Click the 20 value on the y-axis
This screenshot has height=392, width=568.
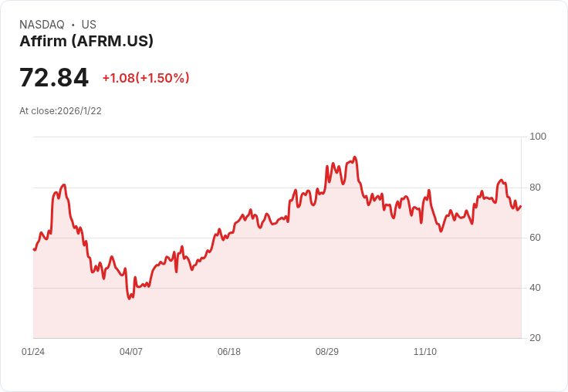click(x=536, y=338)
